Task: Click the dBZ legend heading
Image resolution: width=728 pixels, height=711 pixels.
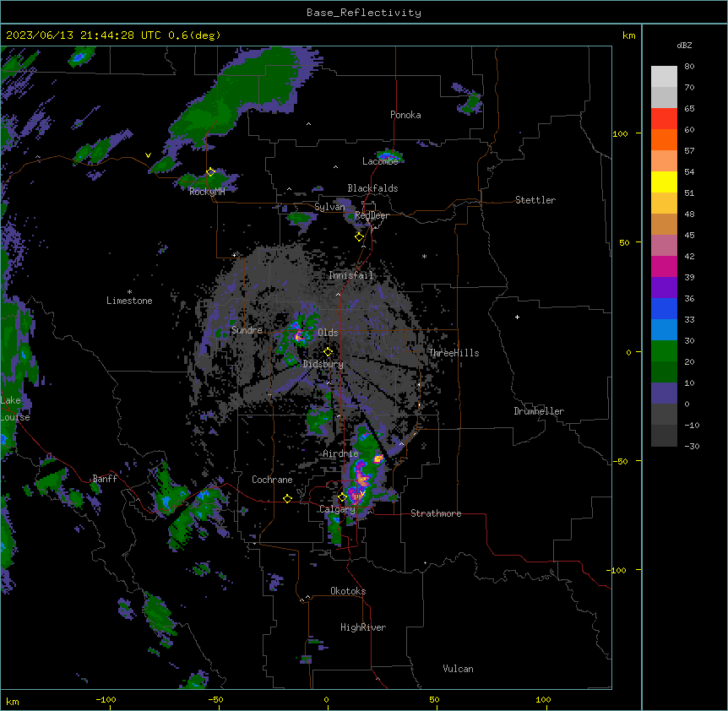Action: click(684, 45)
